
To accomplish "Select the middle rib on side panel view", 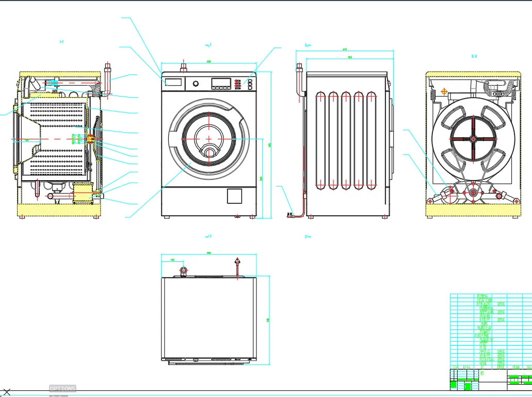I will 346,140.
